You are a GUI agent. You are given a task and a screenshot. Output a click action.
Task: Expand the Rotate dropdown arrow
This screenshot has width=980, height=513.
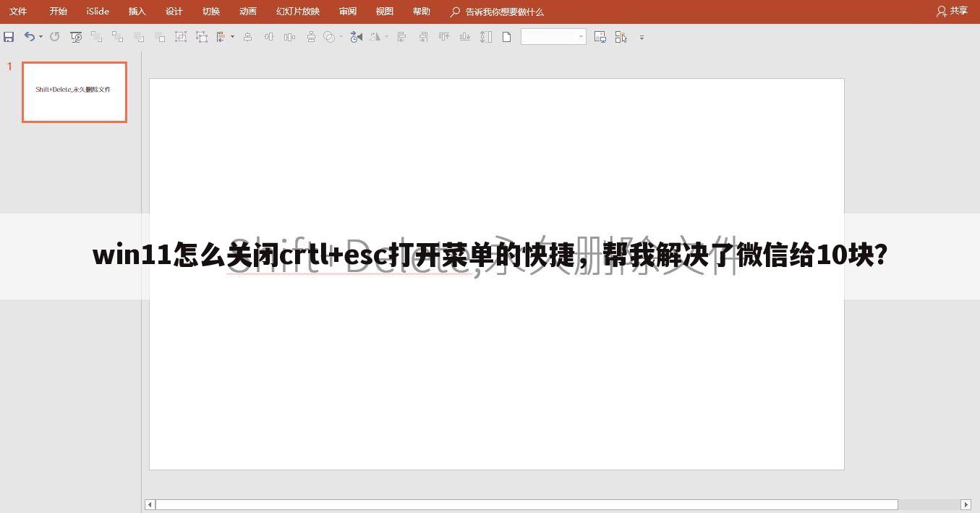pos(387,36)
